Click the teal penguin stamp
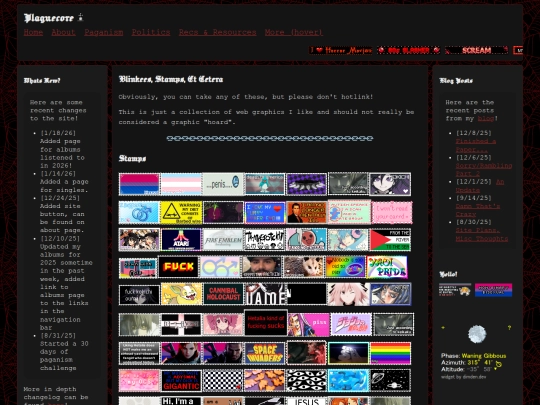Viewport: 540px width, 405px height. pos(265,184)
